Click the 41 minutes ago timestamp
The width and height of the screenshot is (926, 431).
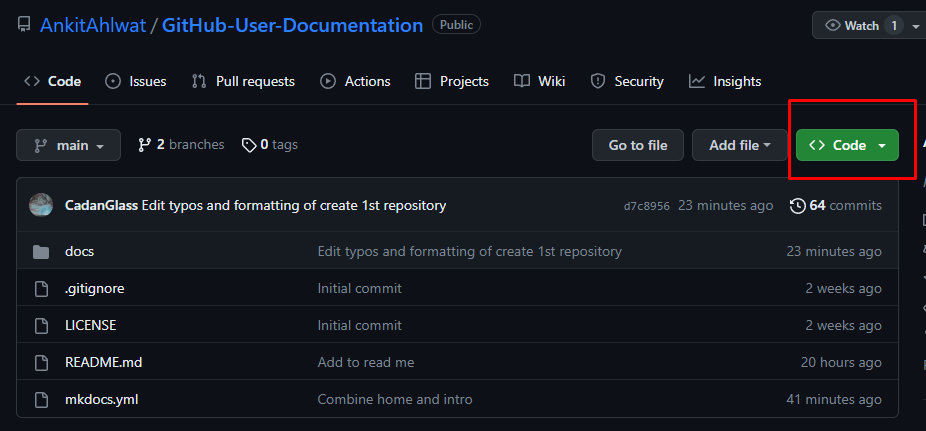834,400
